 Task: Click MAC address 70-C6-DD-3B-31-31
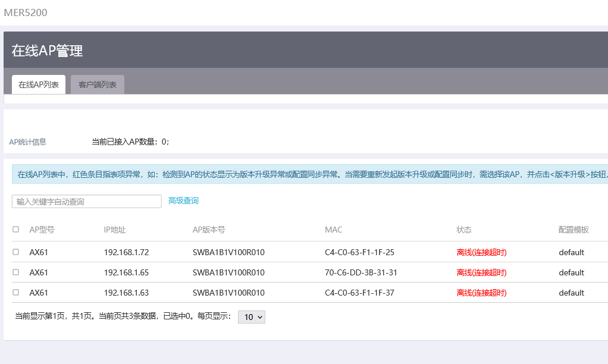click(x=361, y=272)
